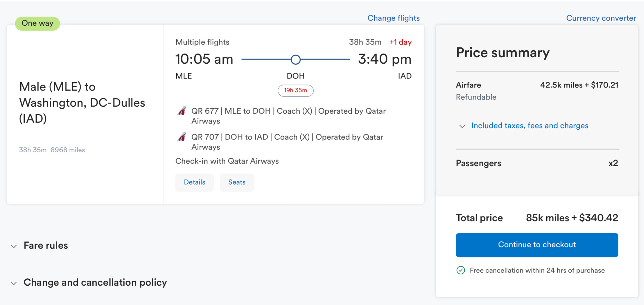Click the +1 day arrival indicator
644x305 pixels.
point(400,42)
